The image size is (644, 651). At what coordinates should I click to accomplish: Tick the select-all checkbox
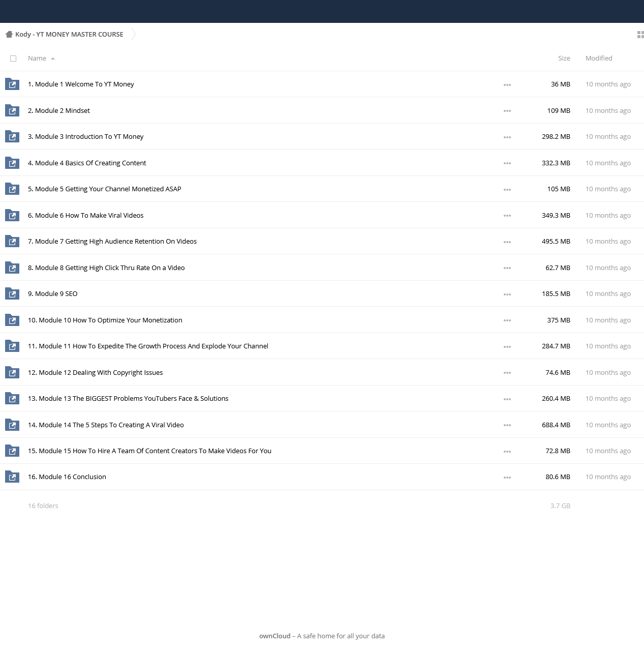[13, 58]
